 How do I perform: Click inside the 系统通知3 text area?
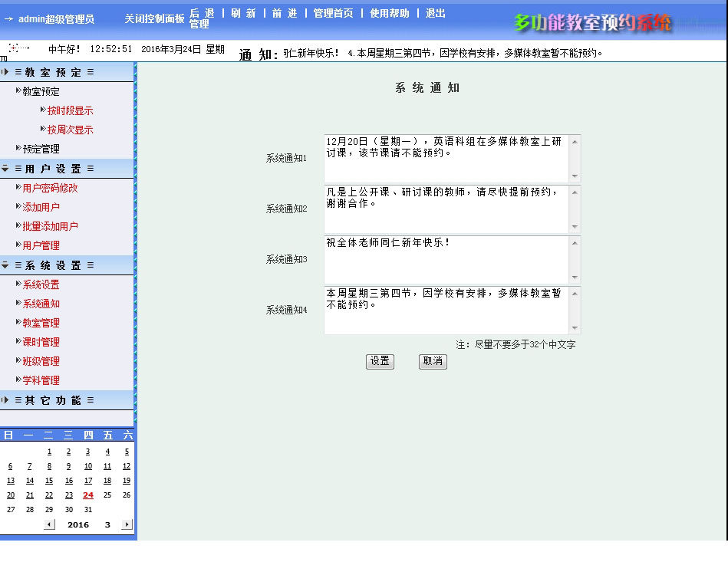coord(446,260)
